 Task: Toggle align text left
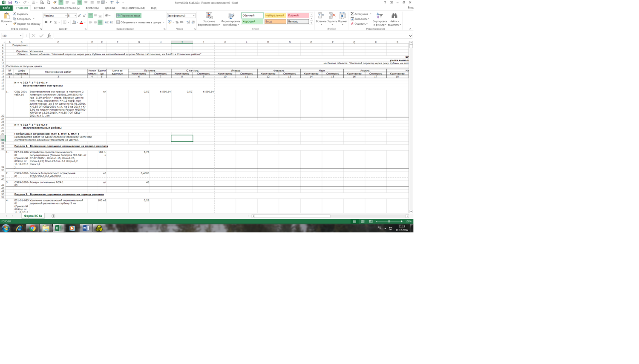90,22
